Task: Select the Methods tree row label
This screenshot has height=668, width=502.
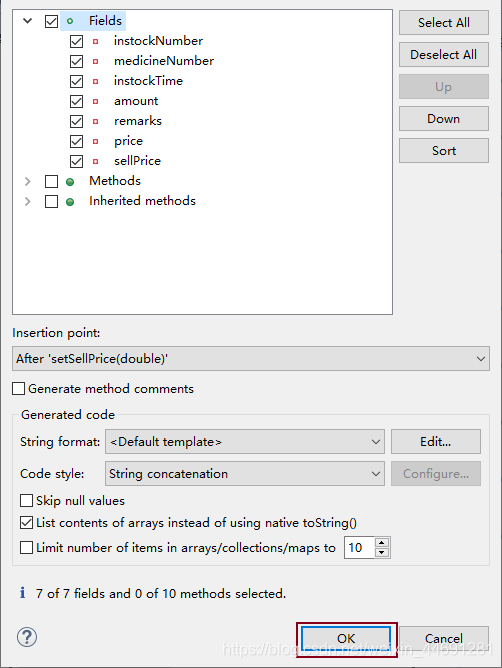Action: click(x=115, y=181)
